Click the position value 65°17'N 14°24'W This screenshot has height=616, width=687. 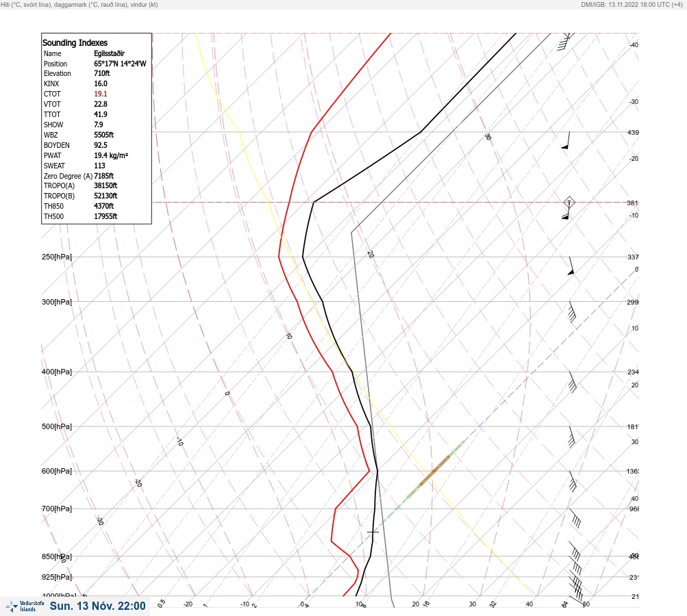[x=120, y=64]
